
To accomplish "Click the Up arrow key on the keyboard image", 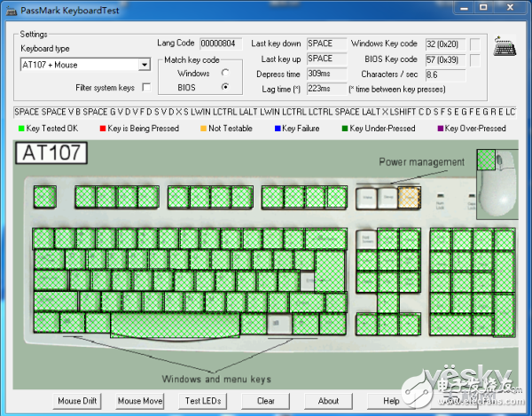I will pyautogui.click(x=388, y=303).
